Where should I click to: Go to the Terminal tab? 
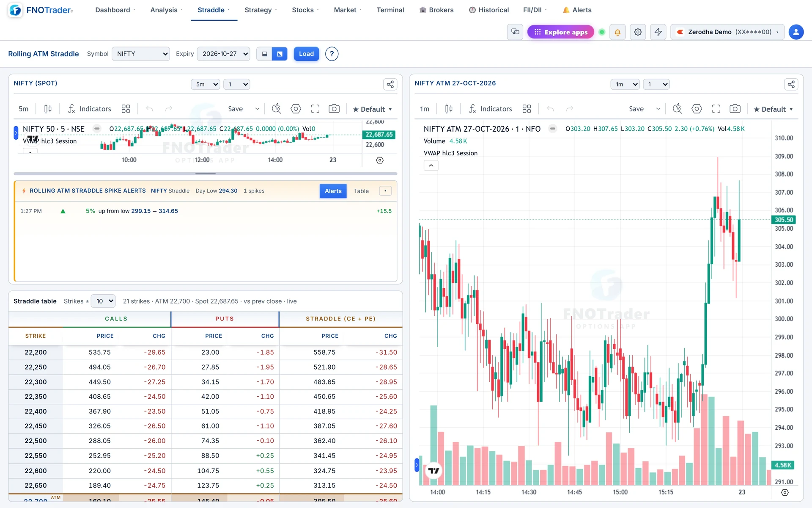tap(390, 10)
